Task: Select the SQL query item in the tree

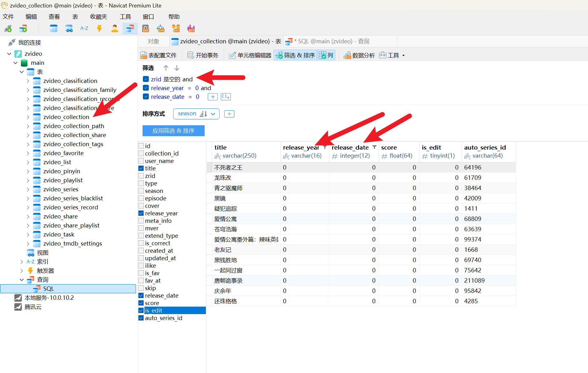Action: coord(68,289)
